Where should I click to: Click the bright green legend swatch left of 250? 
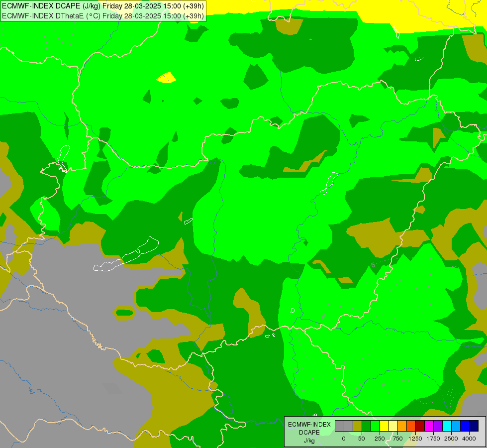pos(375,426)
